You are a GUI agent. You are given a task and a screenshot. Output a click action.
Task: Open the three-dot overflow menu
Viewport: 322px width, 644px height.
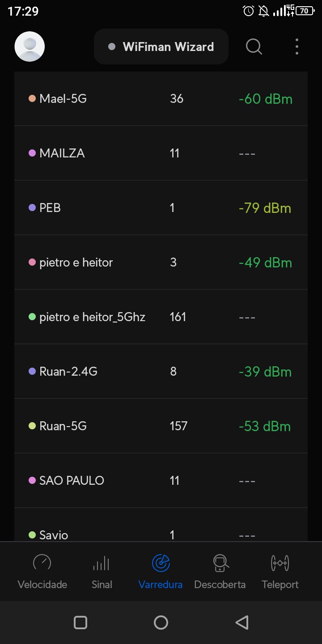click(x=297, y=47)
